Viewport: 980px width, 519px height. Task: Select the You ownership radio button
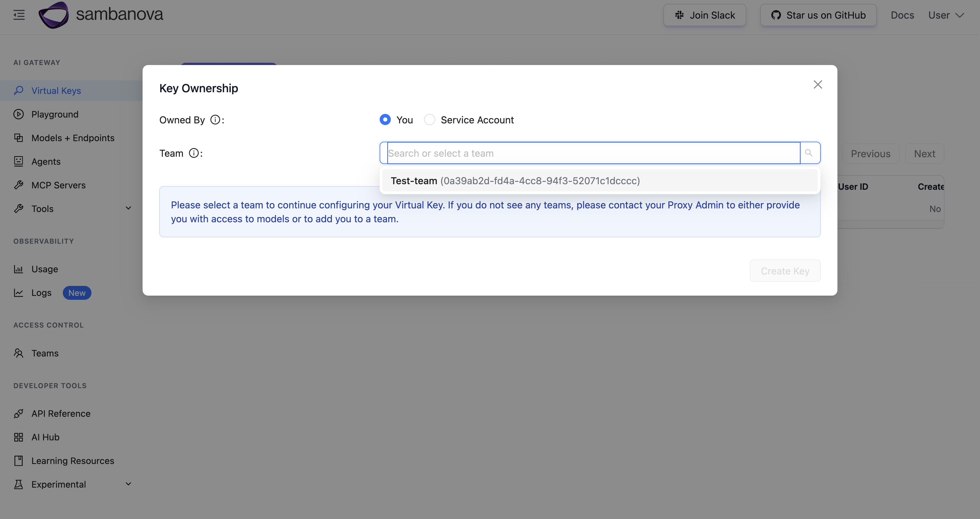385,120
